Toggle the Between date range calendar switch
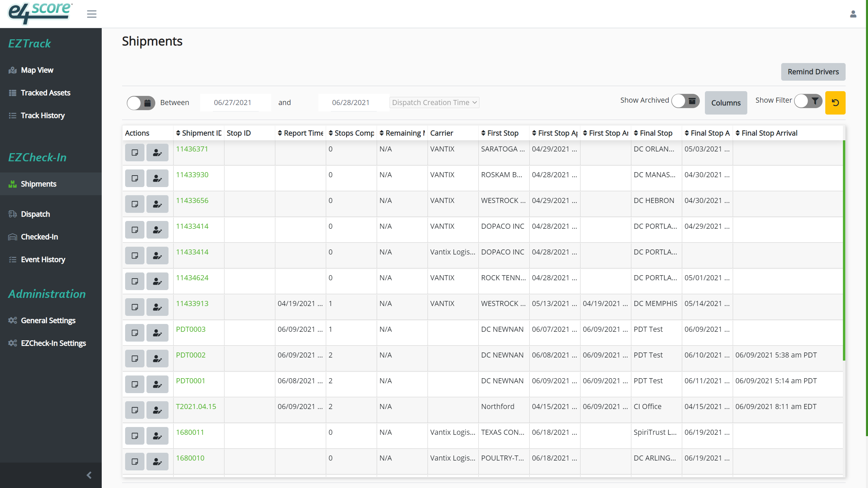Viewport: 868px width, 488px height. pyautogui.click(x=141, y=103)
